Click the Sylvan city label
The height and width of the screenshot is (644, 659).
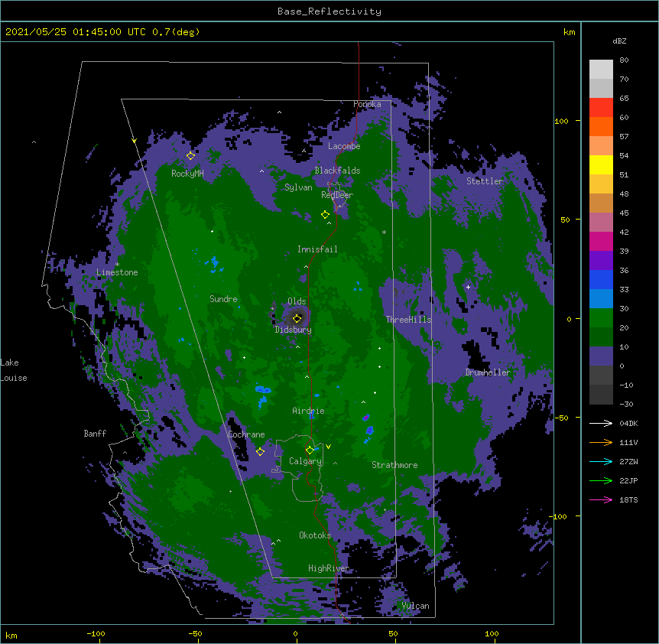[x=298, y=187]
